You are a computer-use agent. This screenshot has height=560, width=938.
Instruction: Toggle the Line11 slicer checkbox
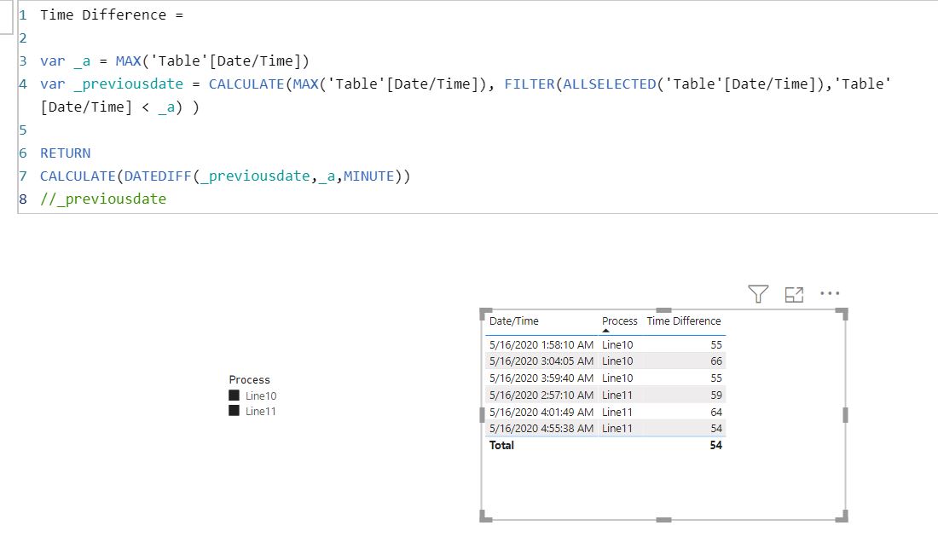coord(234,411)
